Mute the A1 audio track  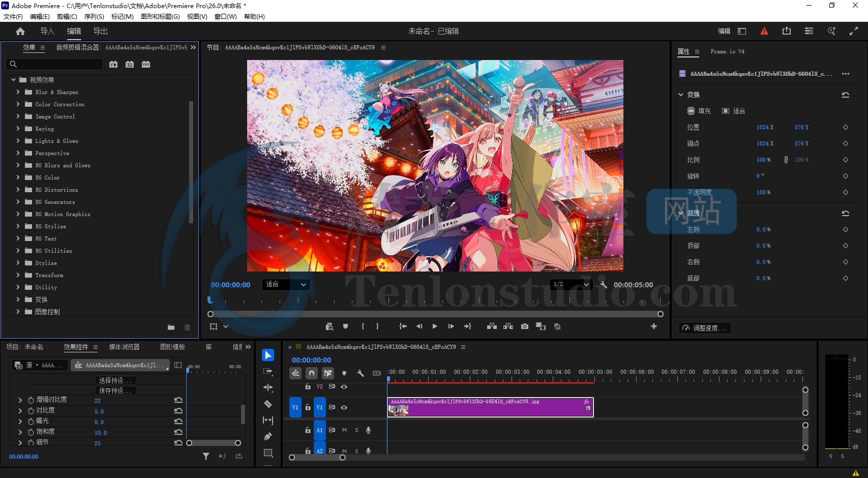pos(344,430)
